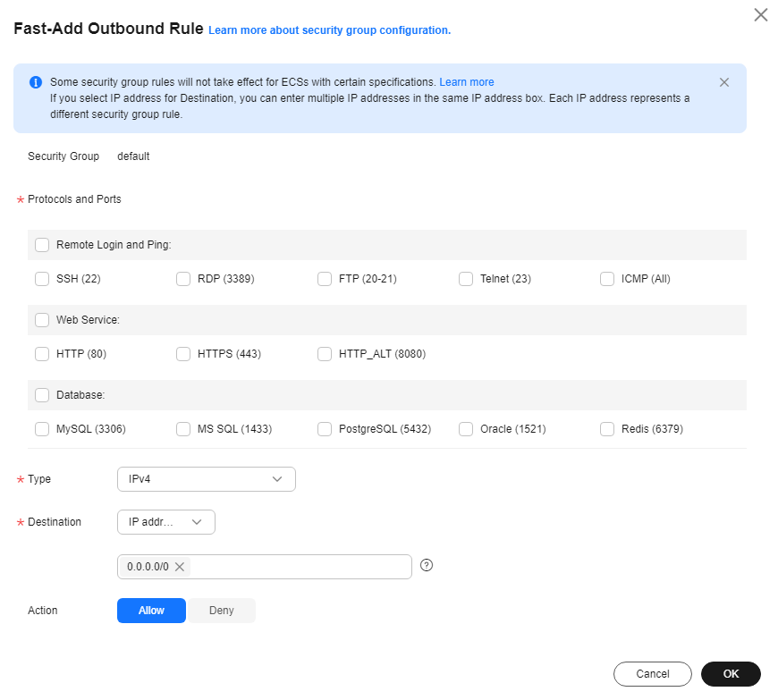The width and height of the screenshot is (778, 700).
Task: Tick the ICMP (All) checkbox
Action: (x=607, y=279)
